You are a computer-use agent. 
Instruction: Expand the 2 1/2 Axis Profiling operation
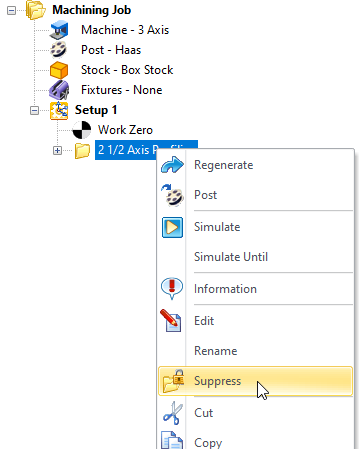point(57,151)
